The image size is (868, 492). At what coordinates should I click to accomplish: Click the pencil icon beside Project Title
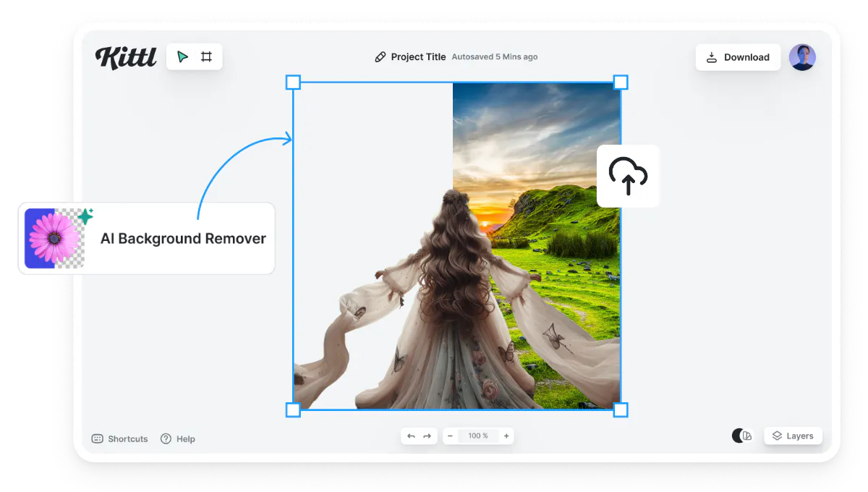tap(380, 56)
